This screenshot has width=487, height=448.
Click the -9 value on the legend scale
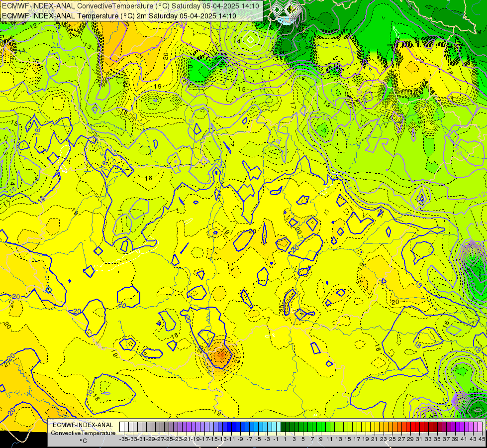(240, 440)
